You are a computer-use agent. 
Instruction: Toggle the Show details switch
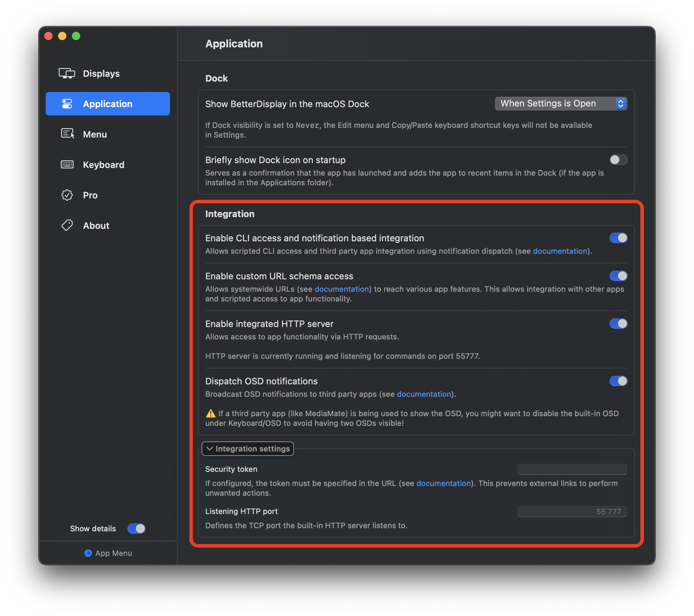137,529
